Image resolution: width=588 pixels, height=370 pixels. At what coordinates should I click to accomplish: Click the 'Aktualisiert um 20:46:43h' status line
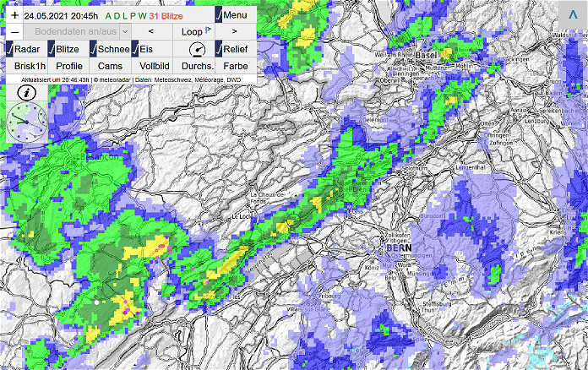55,80
